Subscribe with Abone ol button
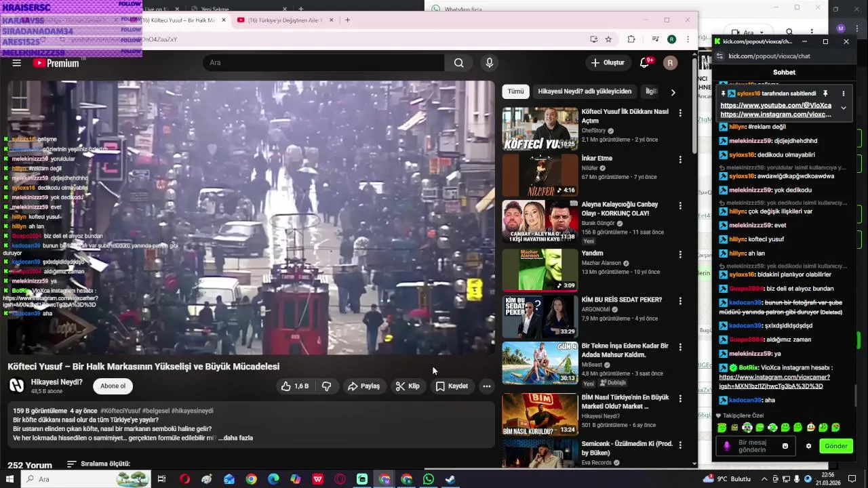This screenshot has width=868, height=488. point(113,386)
